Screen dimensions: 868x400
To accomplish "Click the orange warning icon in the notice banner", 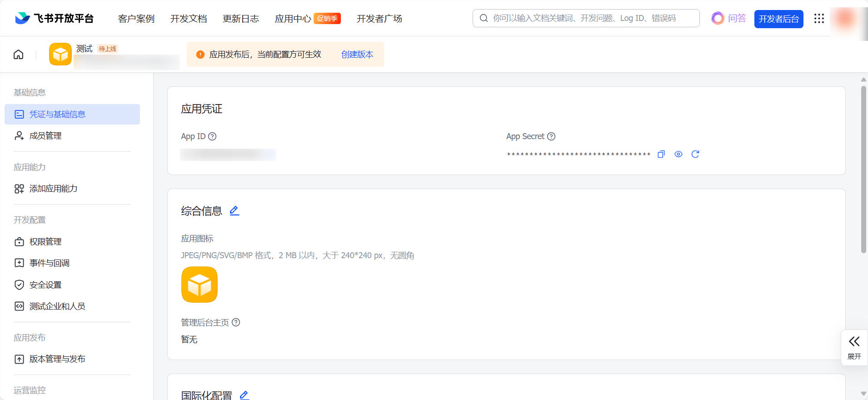I will click(x=200, y=55).
